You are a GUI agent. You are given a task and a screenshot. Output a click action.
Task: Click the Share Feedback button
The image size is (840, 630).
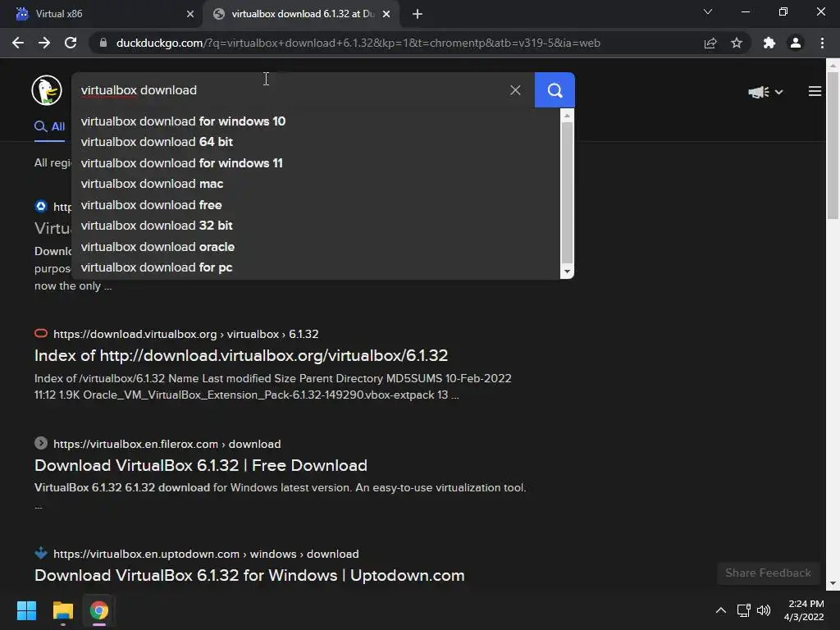(x=768, y=573)
